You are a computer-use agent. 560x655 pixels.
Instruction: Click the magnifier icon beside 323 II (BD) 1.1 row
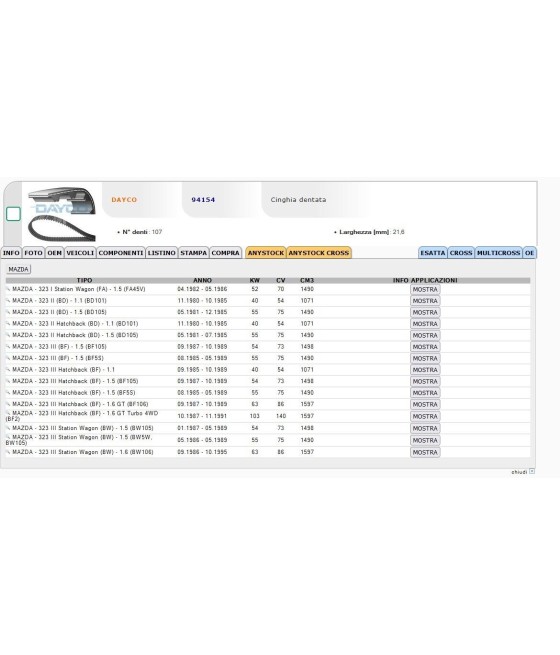pos(8,301)
